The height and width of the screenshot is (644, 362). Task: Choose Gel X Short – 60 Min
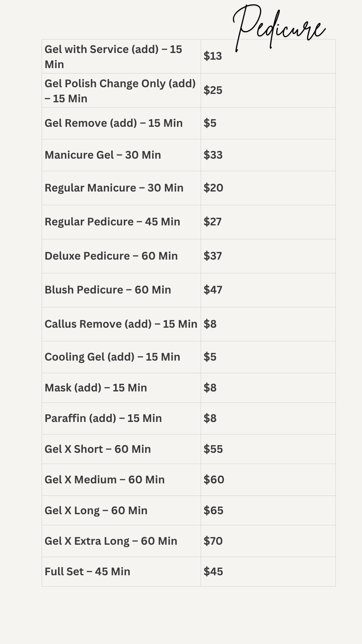tap(98, 449)
